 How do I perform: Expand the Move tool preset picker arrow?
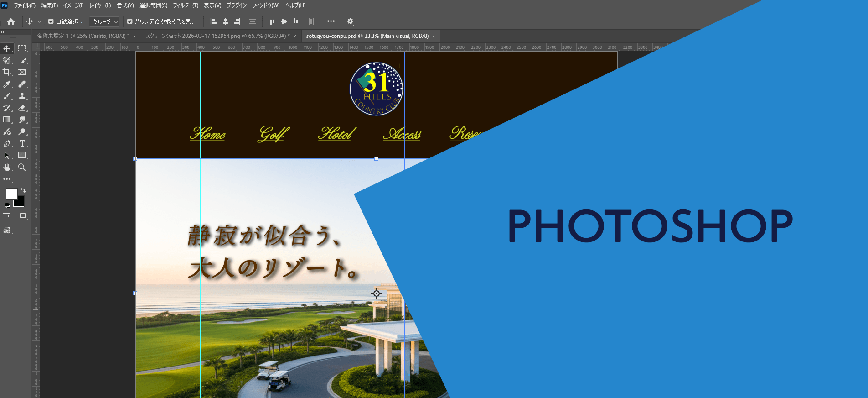click(x=39, y=21)
